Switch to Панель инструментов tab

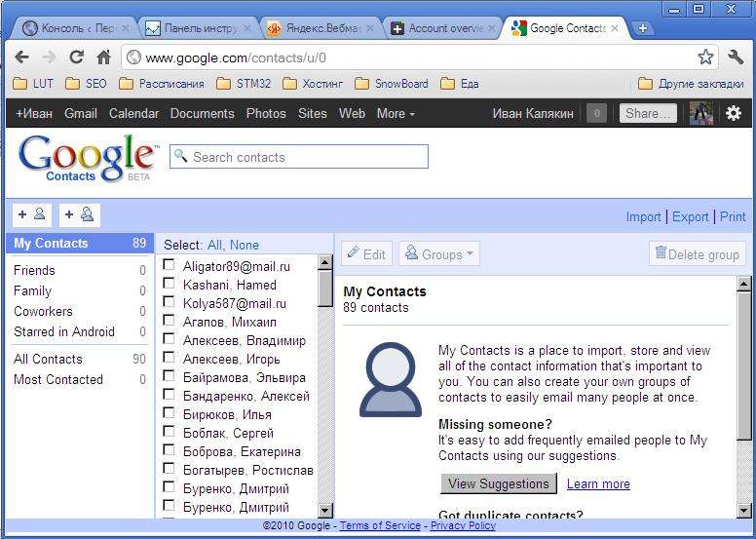click(x=199, y=28)
